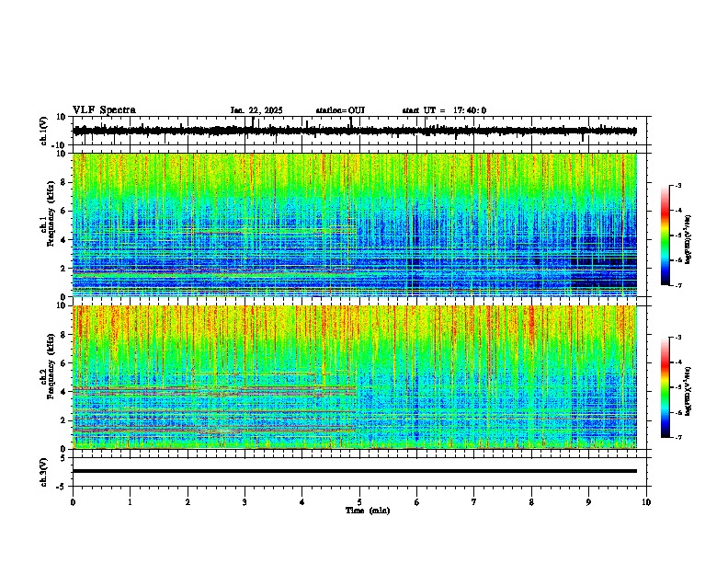Viewport: 728px width, 563px height.
Task: Click the "ch.1(V)" axis label of the top waveform
Action: [44, 131]
